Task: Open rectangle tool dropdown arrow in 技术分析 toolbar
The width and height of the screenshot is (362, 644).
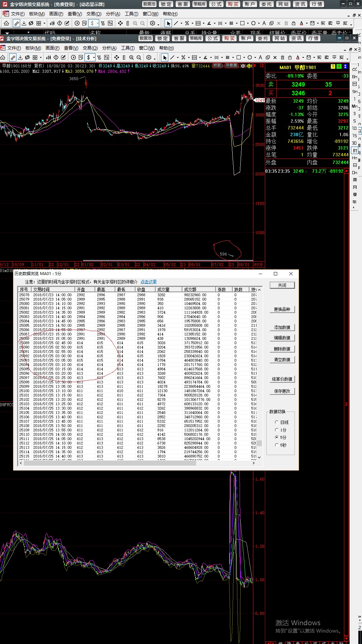Action: pyautogui.click(x=244, y=58)
